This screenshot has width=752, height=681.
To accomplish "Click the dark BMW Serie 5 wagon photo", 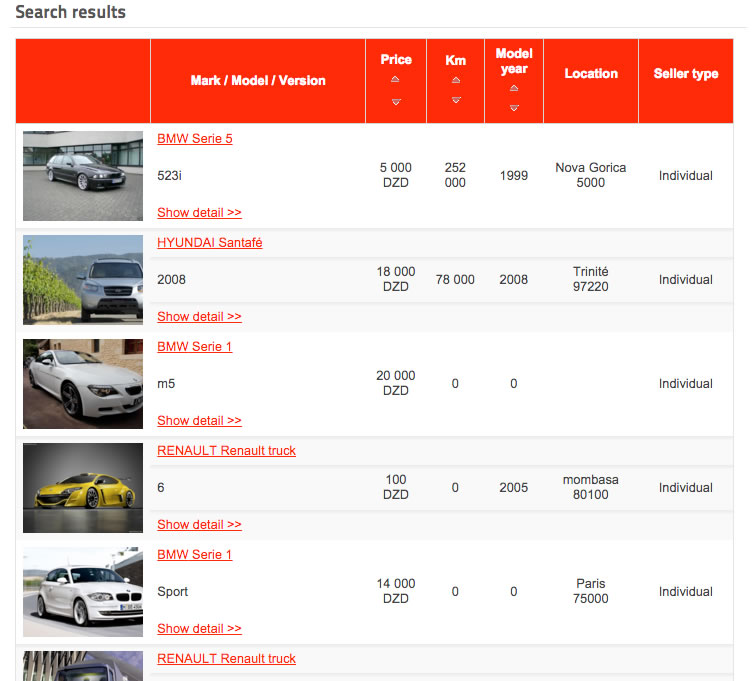I will tap(83, 176).
